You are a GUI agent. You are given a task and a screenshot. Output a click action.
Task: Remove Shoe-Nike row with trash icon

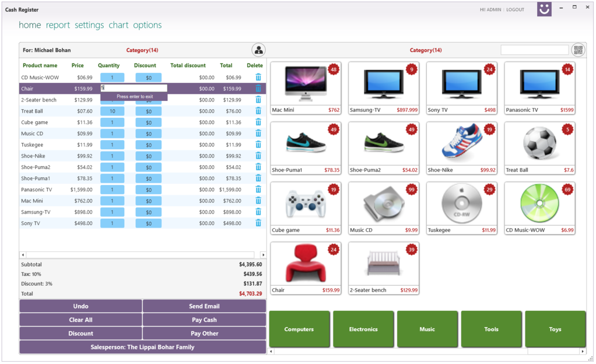click(258, 156)
